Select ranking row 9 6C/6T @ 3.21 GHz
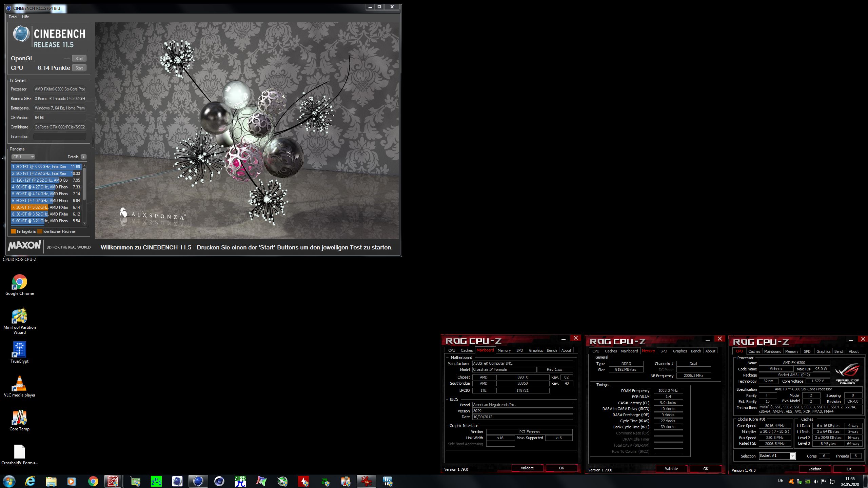This screenshot has width=868, height=488. [x=46, y=221]
